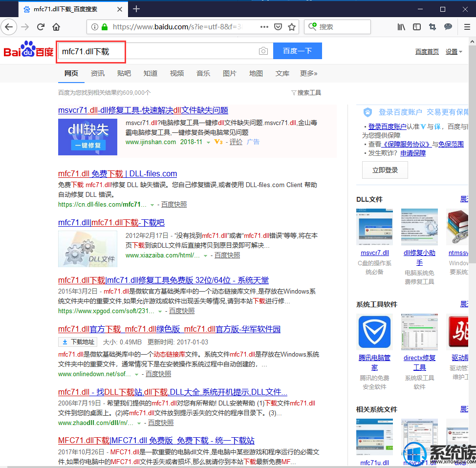Expand the 设置 dropdown

click(x=454, y=52)
